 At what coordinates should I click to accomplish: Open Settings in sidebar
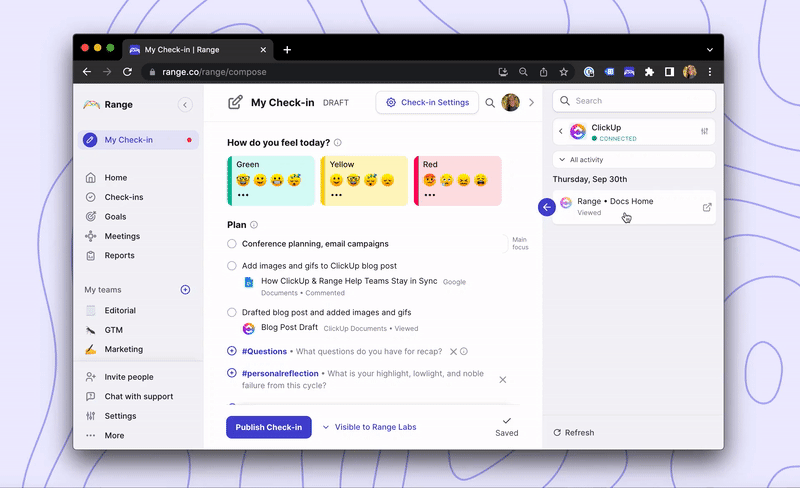[120, 416]
